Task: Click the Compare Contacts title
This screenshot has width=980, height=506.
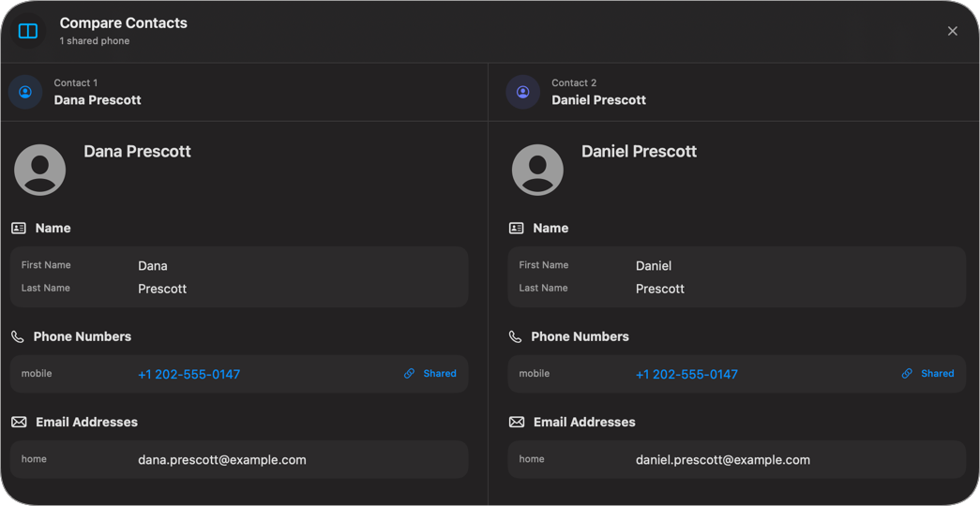Action: 123,23
